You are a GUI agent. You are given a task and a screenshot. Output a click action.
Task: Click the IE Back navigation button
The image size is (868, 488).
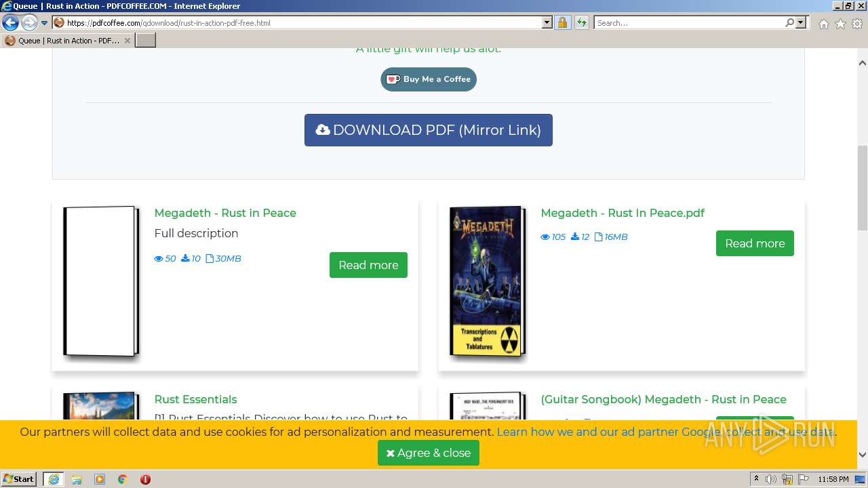click(x=10, y=23)
